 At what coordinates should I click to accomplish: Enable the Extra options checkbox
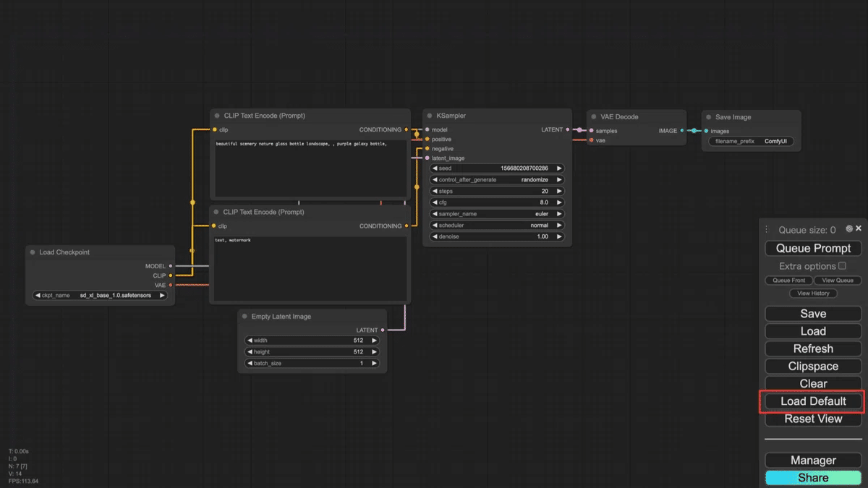[x=842, y=266]
